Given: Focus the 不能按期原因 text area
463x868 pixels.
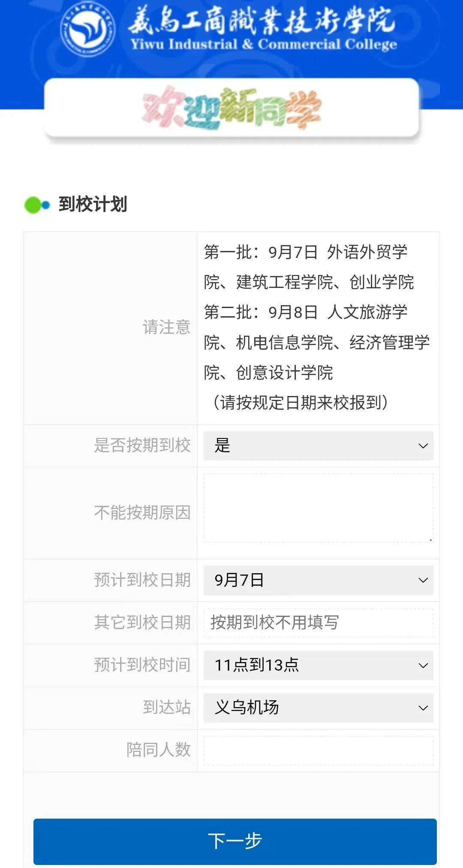Looking at the screenshot, I should coord(318,508).
